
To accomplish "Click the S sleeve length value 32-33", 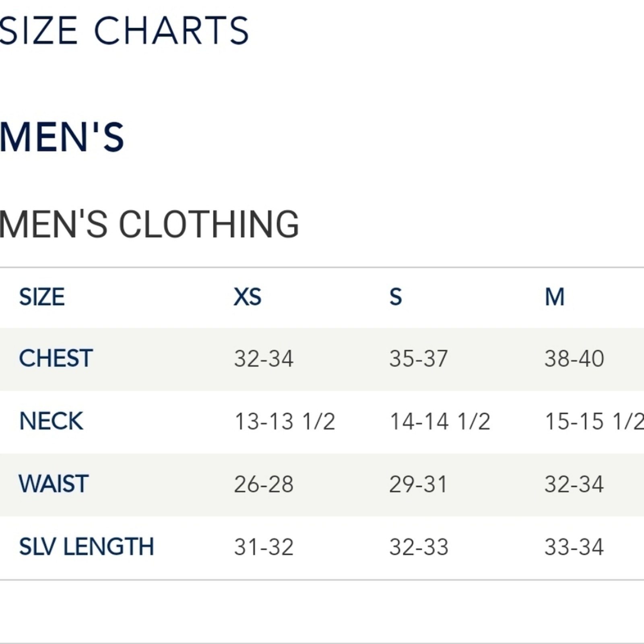I will [x=419, y=547].
